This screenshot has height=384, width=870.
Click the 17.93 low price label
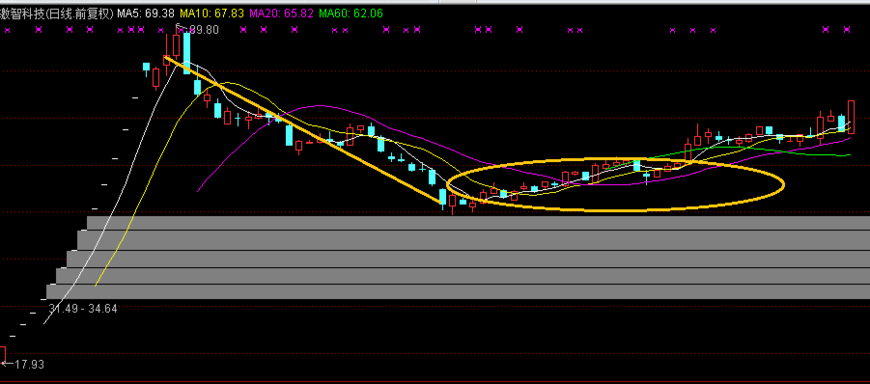tap(29, 365)
